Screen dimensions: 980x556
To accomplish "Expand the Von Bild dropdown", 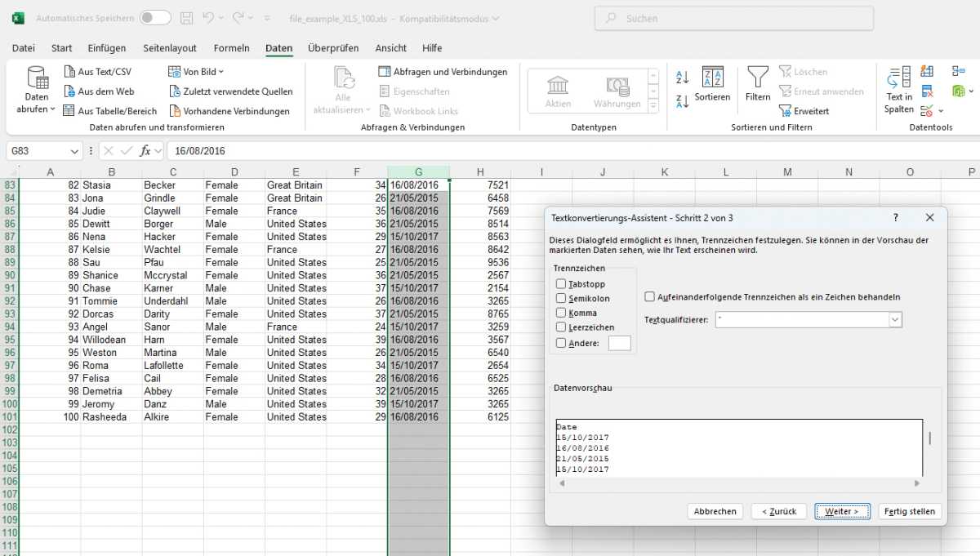I will (221, 72).
